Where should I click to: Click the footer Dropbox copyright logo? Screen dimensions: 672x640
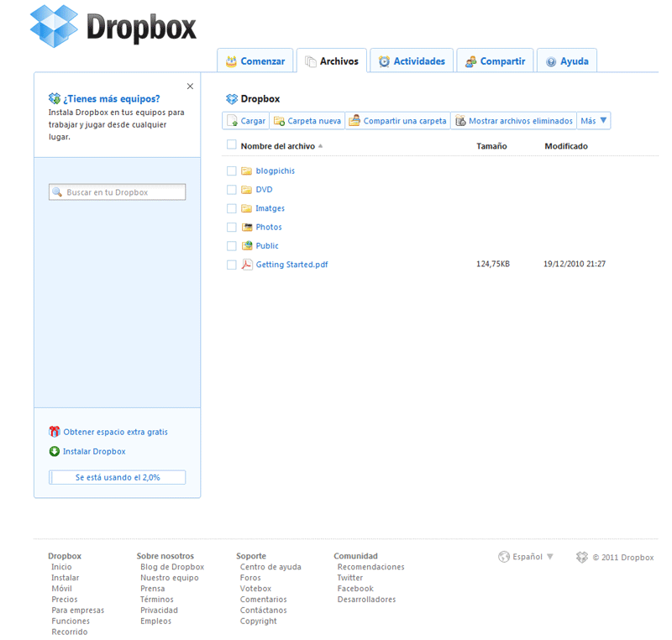tap(582, 557)
